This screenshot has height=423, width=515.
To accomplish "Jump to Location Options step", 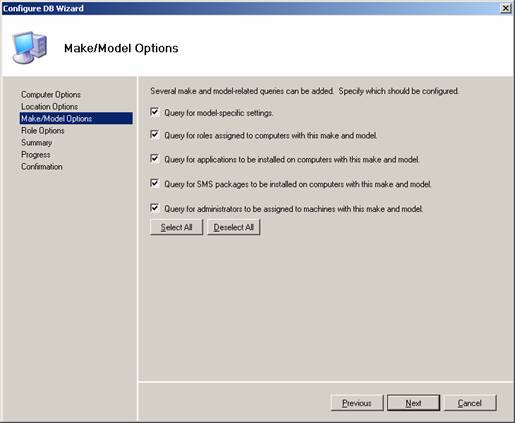I will coord(49,107).
